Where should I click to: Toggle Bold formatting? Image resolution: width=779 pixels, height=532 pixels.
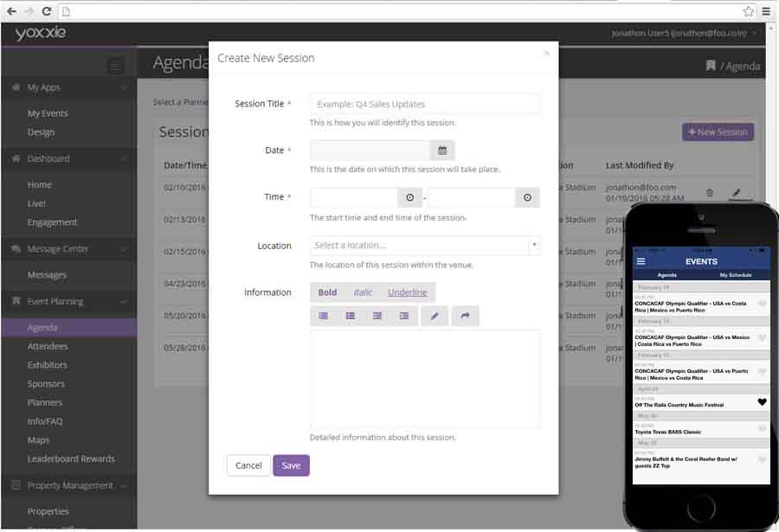(x=327, y=292)
